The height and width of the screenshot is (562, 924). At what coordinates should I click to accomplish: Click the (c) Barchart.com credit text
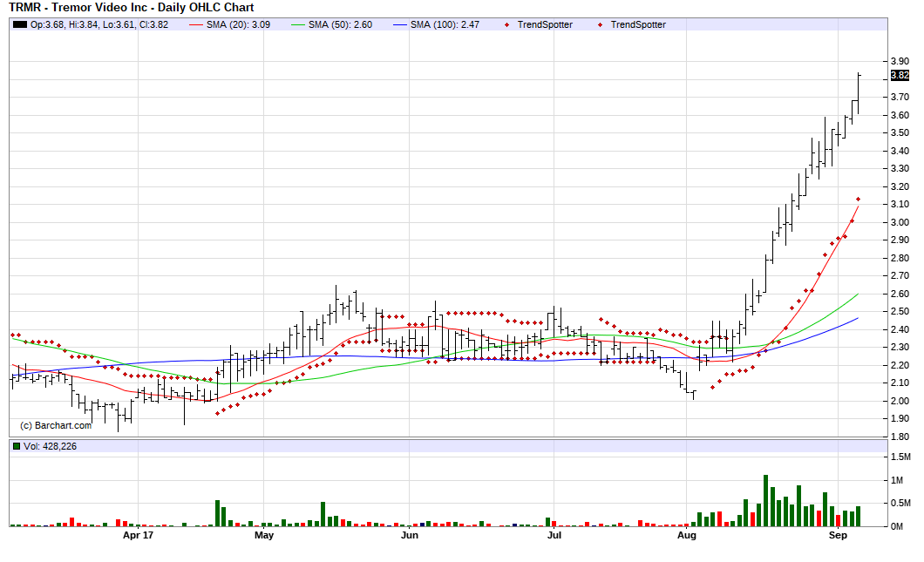[x=56, y=425]
